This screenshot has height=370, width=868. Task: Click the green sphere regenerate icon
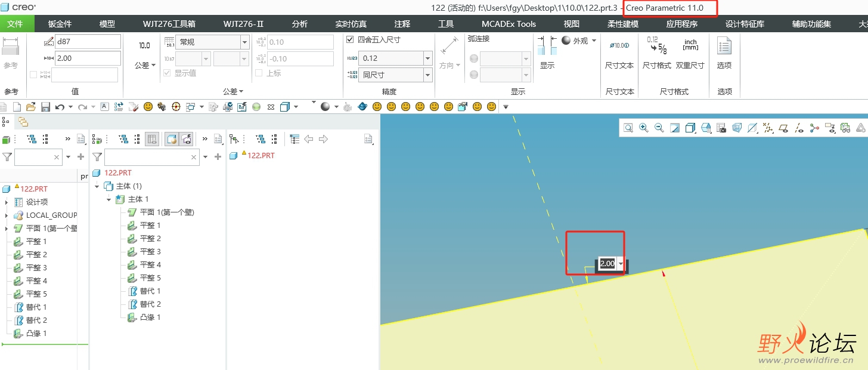(256, 107)
